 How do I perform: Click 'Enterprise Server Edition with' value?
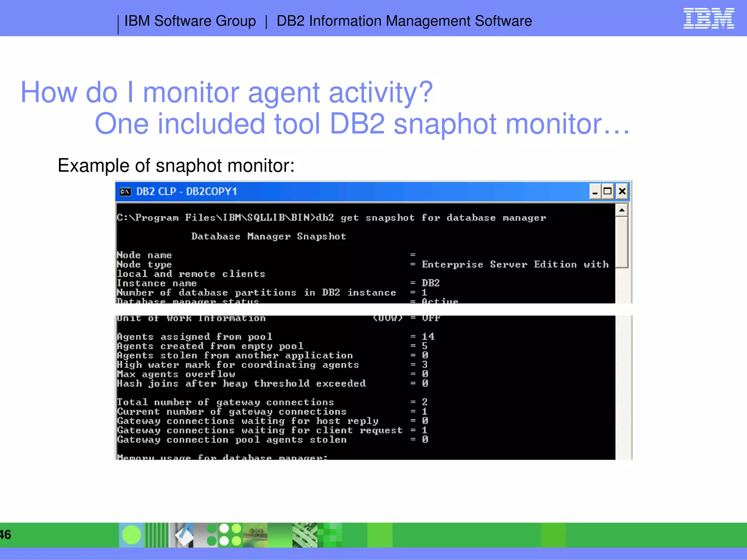tap(515, 264)
